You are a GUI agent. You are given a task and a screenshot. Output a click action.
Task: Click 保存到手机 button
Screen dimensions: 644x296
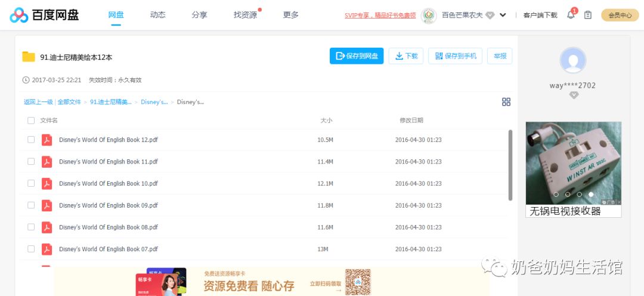click(455, 56)
